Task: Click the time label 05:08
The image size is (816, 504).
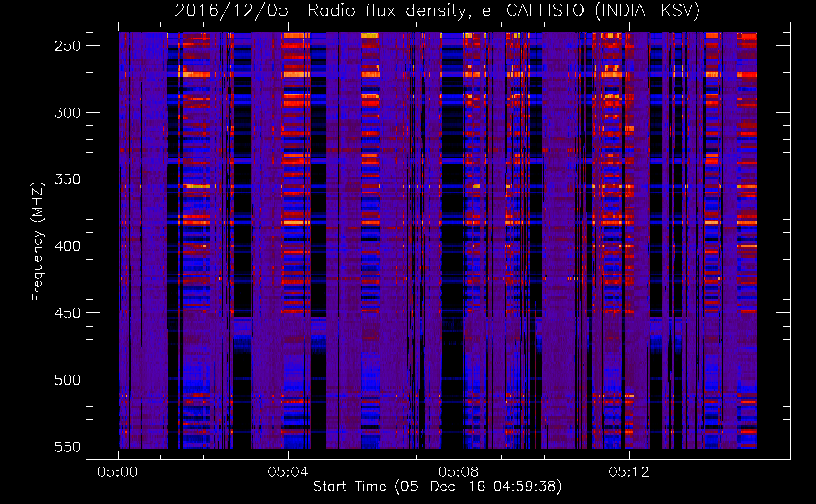Action: 458,472
